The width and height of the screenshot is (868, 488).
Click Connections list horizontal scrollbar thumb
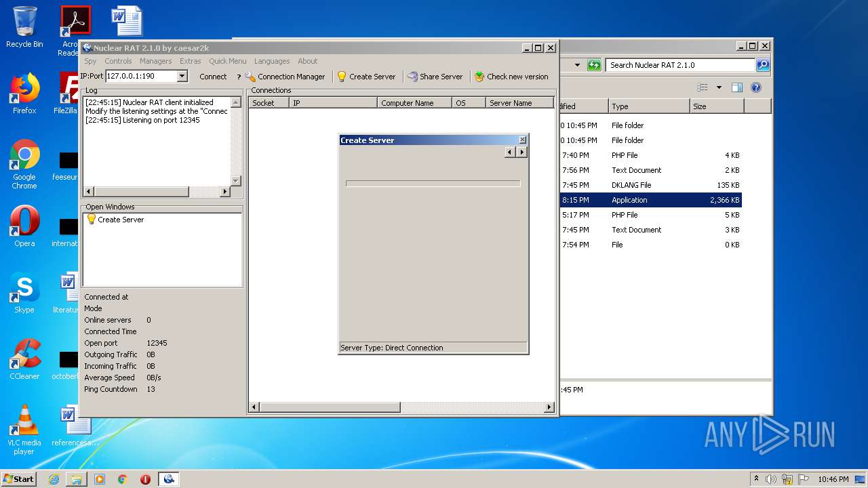330,407
